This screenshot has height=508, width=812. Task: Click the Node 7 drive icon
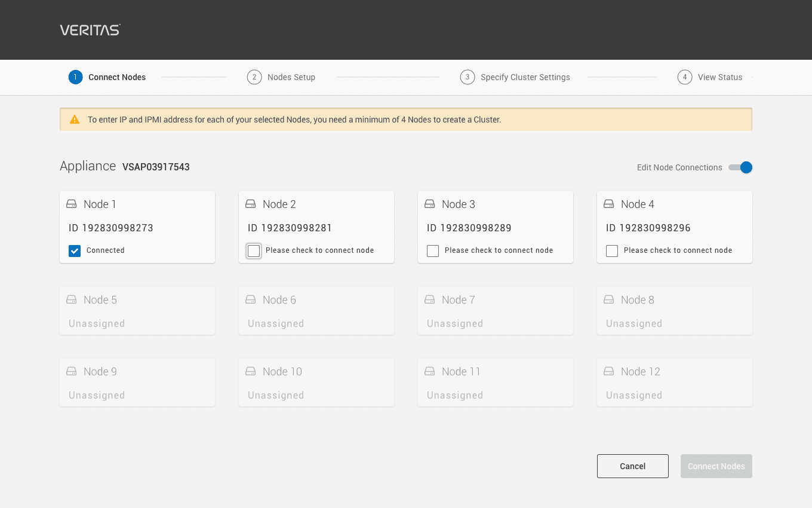(x=430, y=300)
